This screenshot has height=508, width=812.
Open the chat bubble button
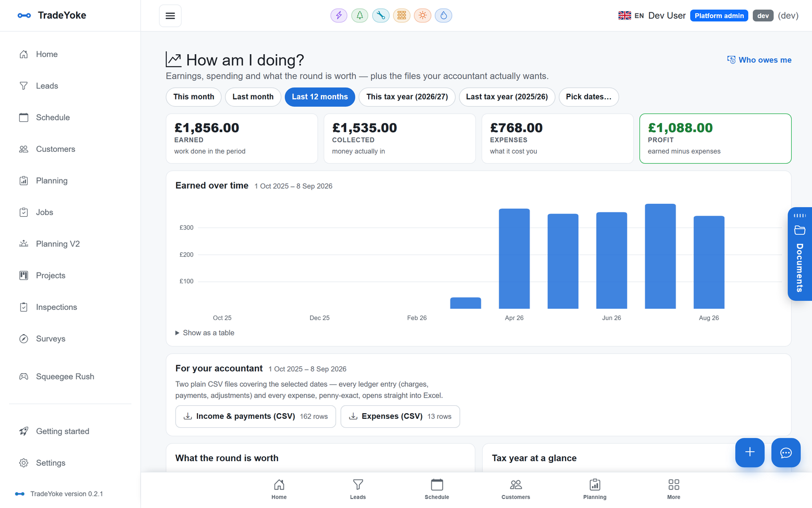click(x=786, y=453)
